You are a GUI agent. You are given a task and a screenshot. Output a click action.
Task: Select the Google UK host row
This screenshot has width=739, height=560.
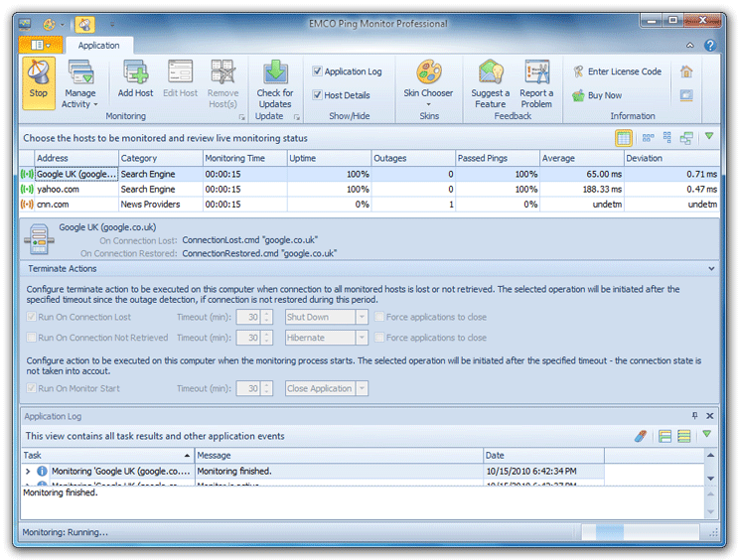[x=369, y=175]
